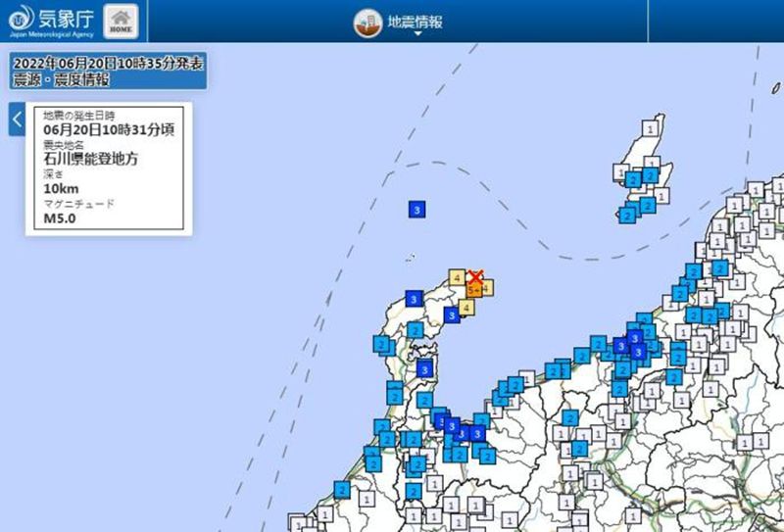Collapse the earthquake info panel with left chevron
This screenshot has height=532, width=784.
tap(17, 120)
